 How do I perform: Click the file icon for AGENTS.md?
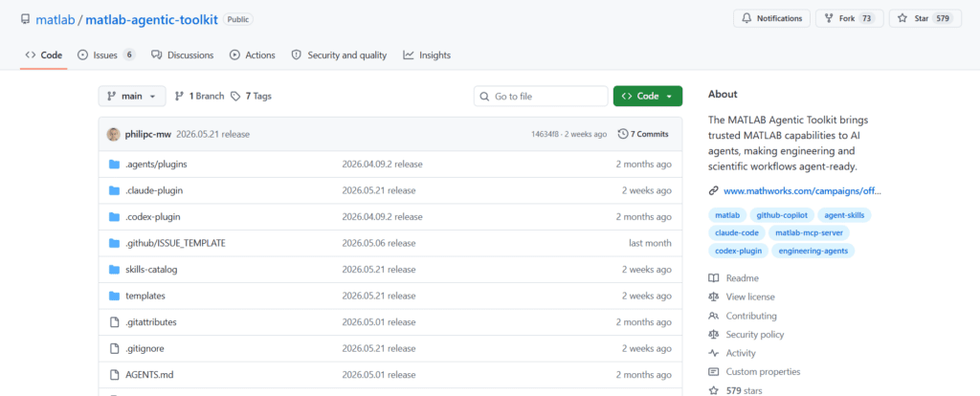pyautogui.click(x=114, y=375)
